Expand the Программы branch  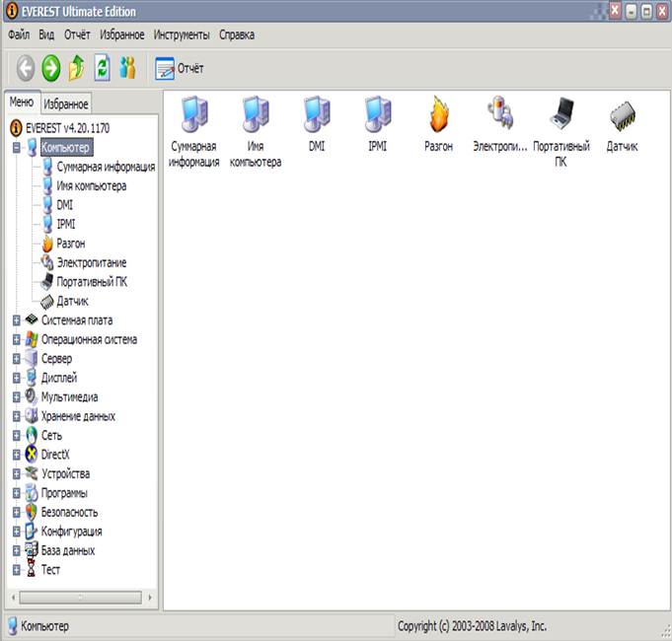tap(17, 493)
